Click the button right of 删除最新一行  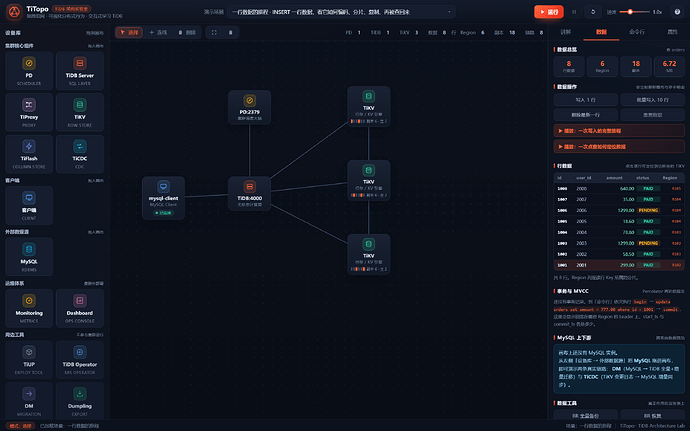click(652, 115)
